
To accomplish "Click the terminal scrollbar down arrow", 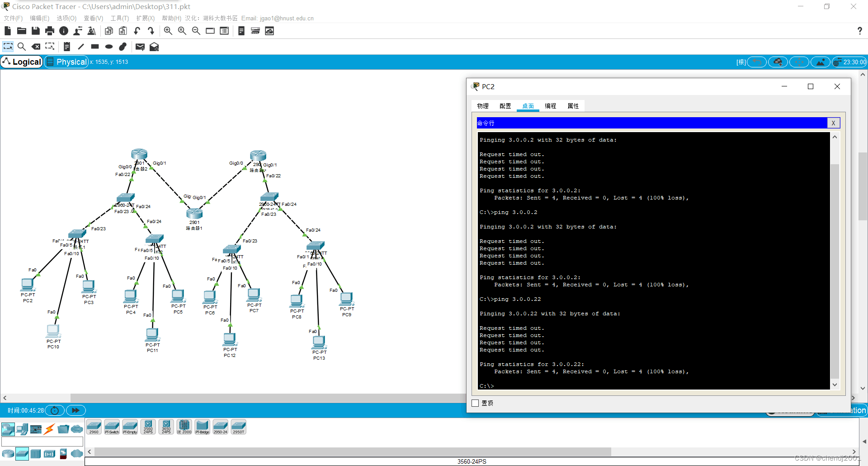I will (x=835, y=385).
